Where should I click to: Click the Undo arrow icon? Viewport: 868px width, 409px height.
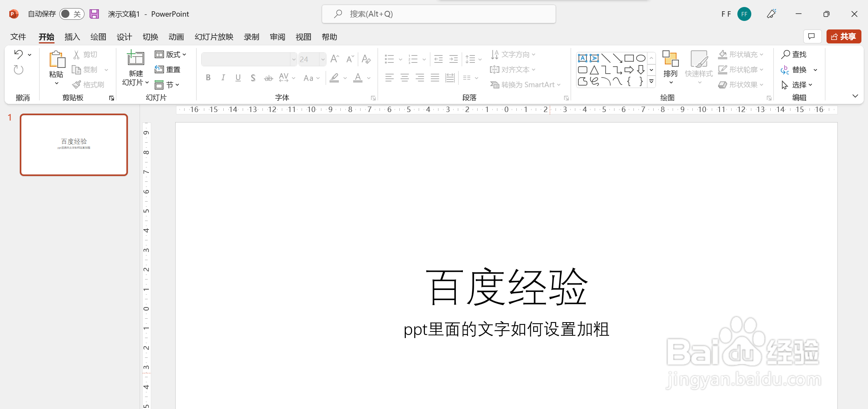pyautogui.click(x=19, y=54)
